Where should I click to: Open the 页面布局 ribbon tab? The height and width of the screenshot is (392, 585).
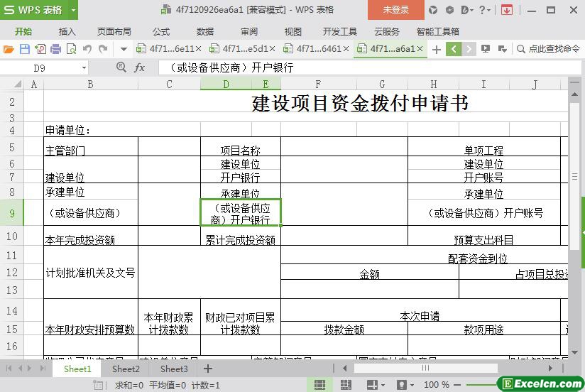[x=114, y=31]
